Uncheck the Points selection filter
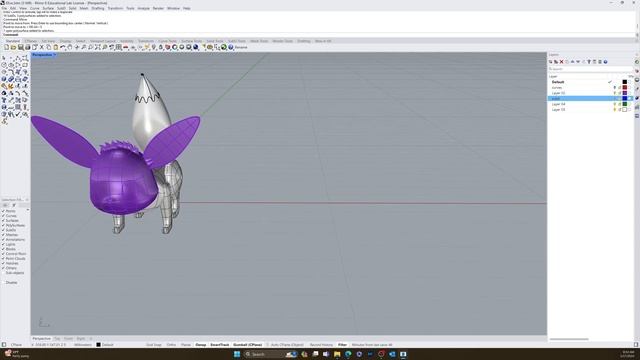 click(3, 211)
